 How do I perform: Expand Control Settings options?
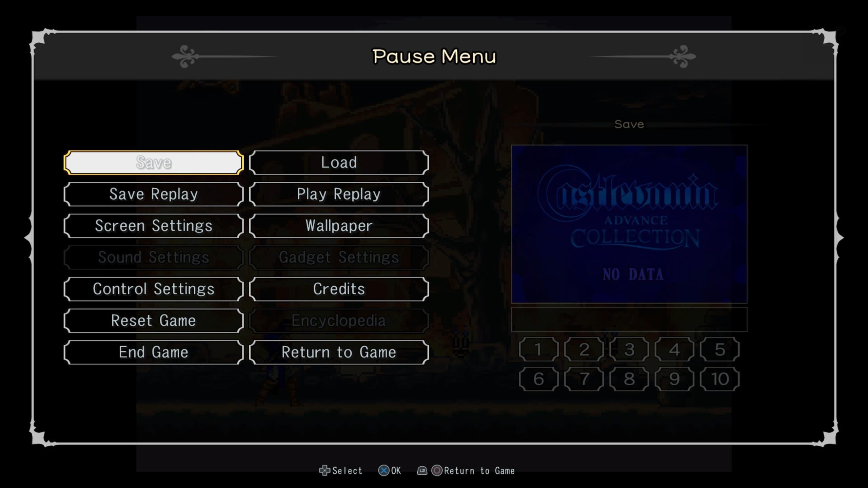(x=153, y=289)
